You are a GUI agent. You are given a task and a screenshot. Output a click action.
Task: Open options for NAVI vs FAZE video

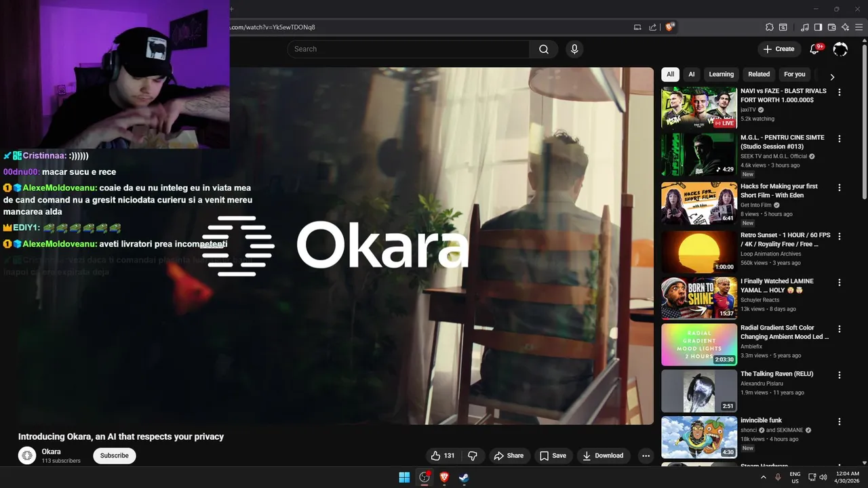[x=840, y=92]
